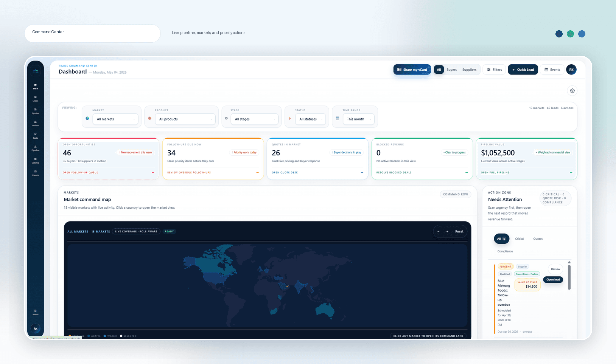Expand the This month time range dropdown
This screenshot has width=616, height=364.
click(359, 119)
